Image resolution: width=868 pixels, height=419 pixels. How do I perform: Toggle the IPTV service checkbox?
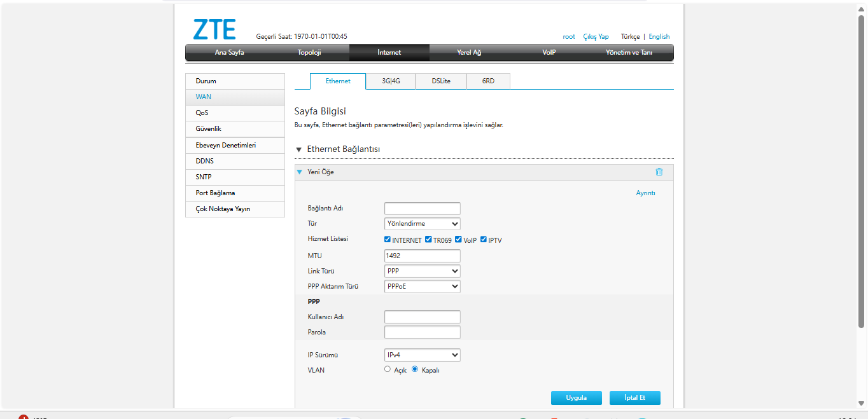point(484,240)
